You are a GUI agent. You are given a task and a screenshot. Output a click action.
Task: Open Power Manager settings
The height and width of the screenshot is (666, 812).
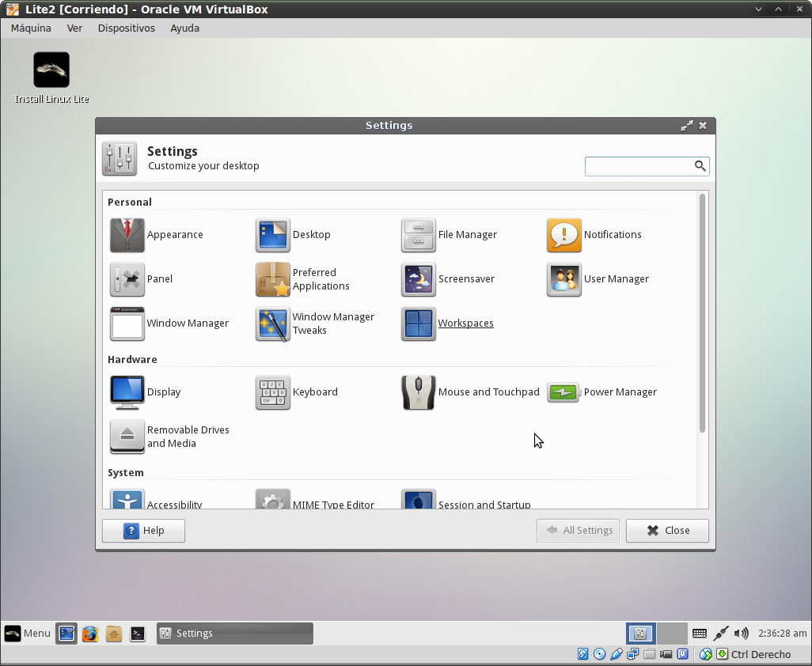[564, 392]
